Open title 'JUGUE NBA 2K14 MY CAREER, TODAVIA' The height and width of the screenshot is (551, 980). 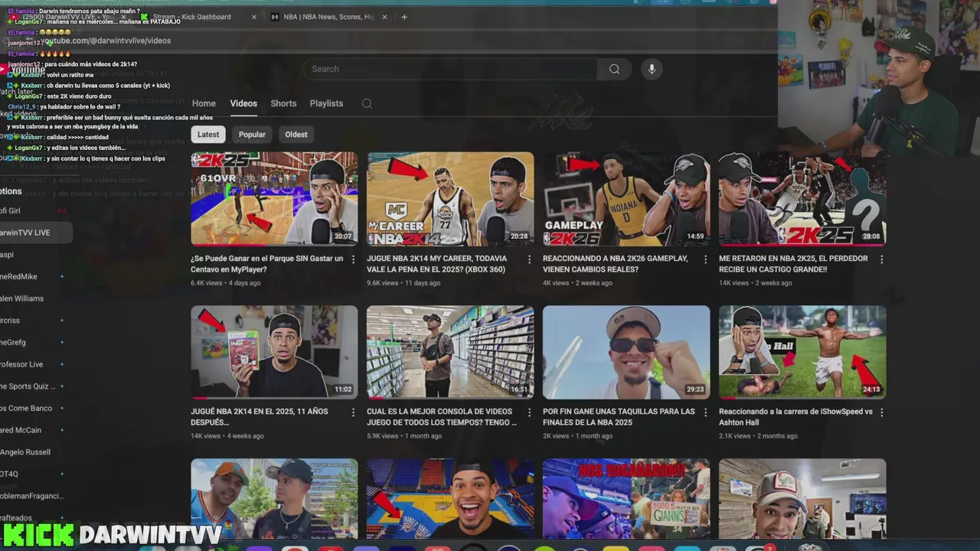[x=436, y=264]
